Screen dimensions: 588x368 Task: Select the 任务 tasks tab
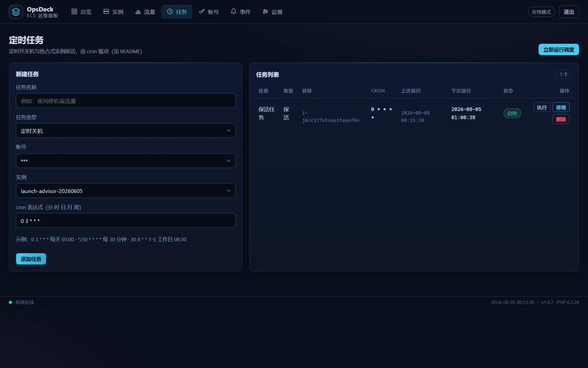(177, 12)
